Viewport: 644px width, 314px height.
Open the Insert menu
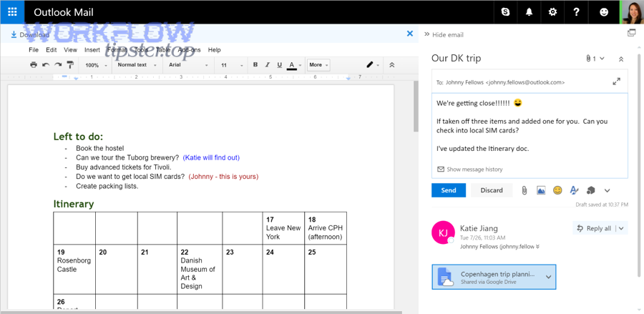point(92,49)
